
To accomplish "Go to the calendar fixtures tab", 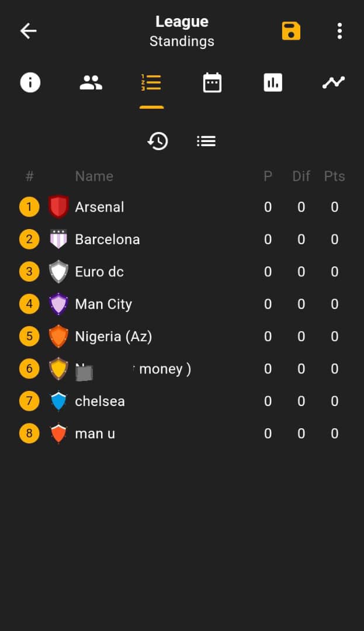I will coord(212,83).
